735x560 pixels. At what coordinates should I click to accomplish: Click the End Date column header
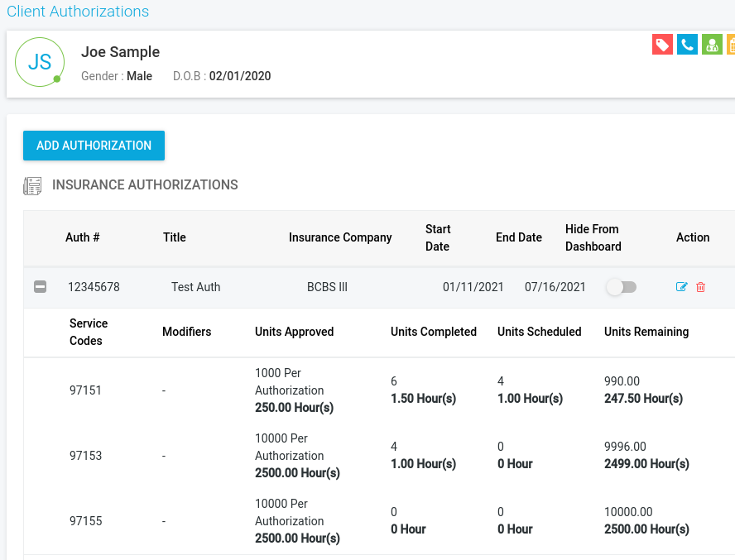coord(519,237)
